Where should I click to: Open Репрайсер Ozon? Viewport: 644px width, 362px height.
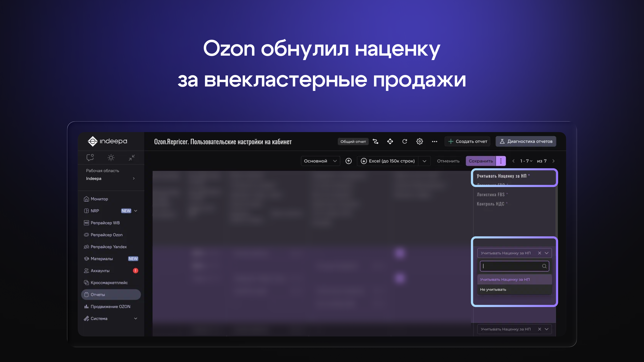click(x=111, y=235)
